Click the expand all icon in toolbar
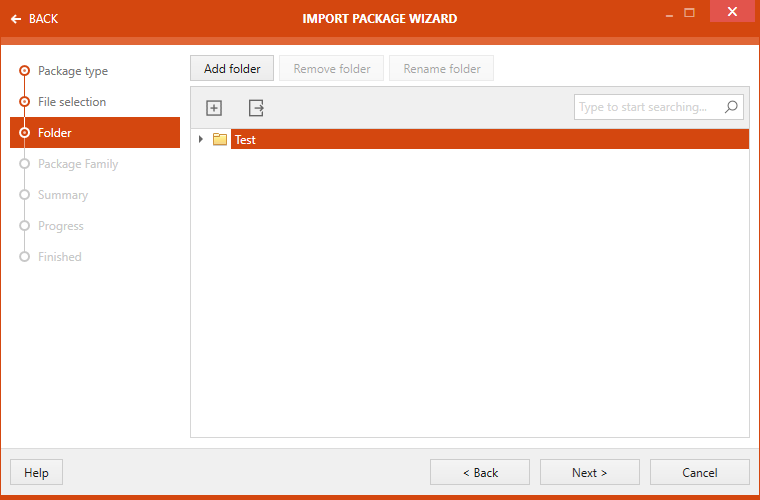The height and width of the screenshot is (500, 760). click(213, 108)
